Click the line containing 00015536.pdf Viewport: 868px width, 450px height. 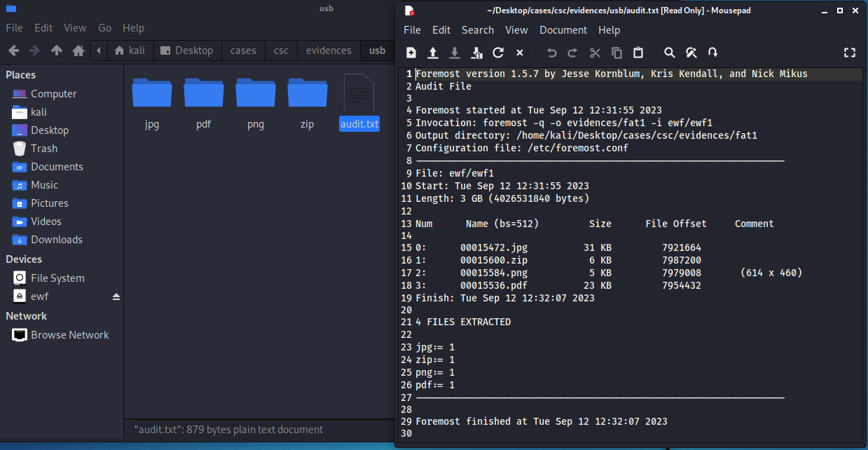pyautogui.click(x=558, y=285)
